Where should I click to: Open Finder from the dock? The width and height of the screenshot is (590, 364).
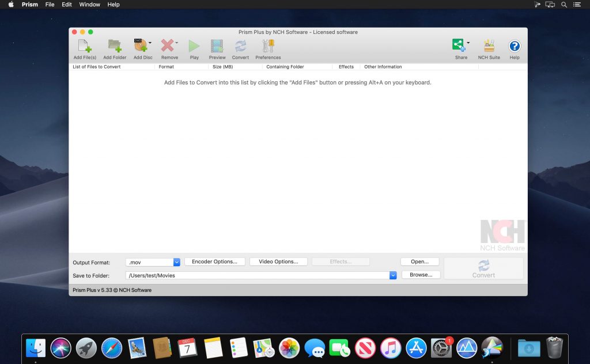tap(36, 348)
